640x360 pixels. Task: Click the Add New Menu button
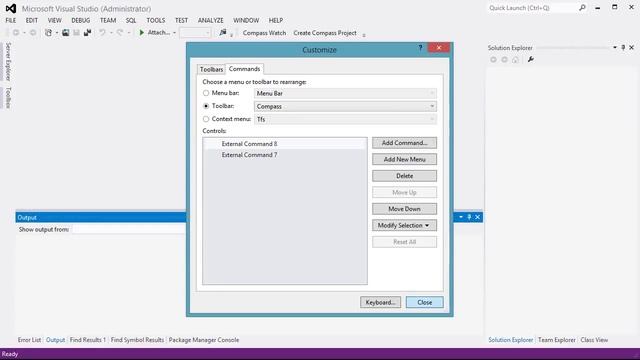click(x=404, y=159)
